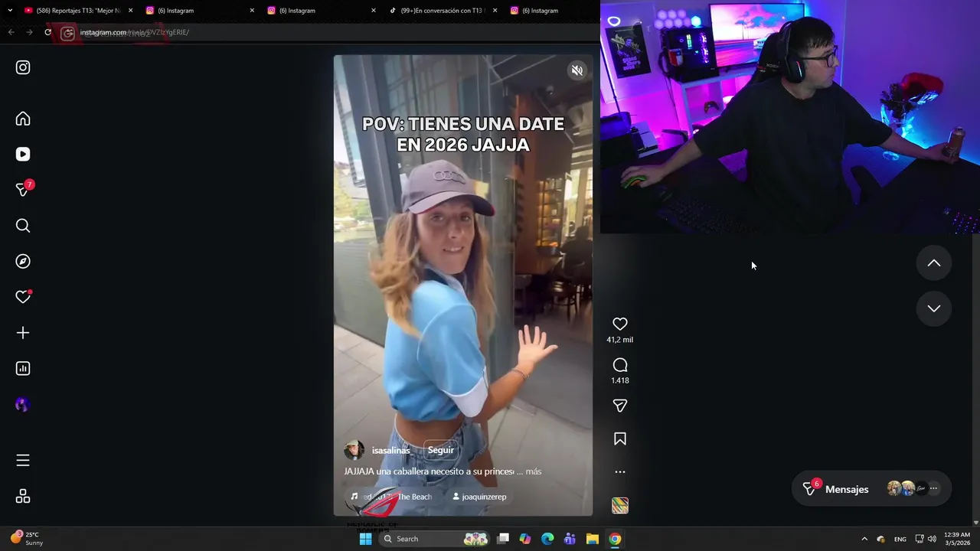The width and height of the screenshot is (980, 551).
Task: Go to the previous reel with up chevron
Action: pos(934,263)
